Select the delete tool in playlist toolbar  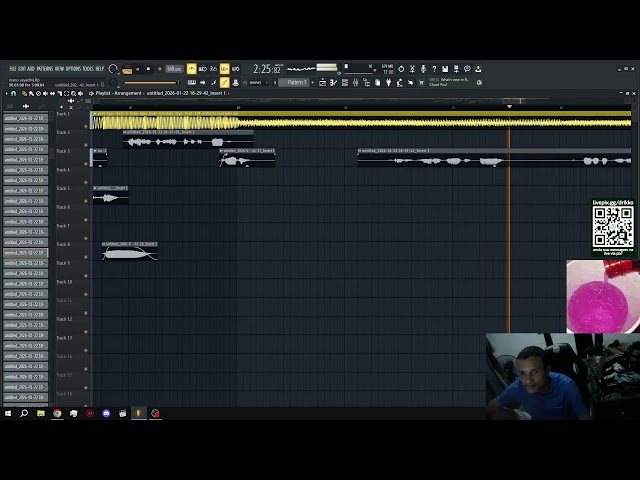pos(38,93)
